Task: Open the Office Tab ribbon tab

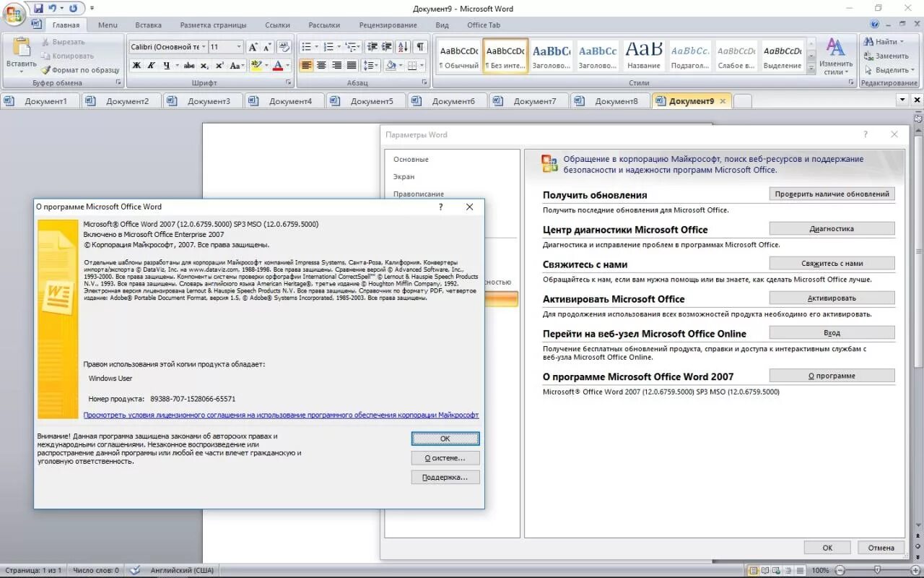Action: pos(484,25)
